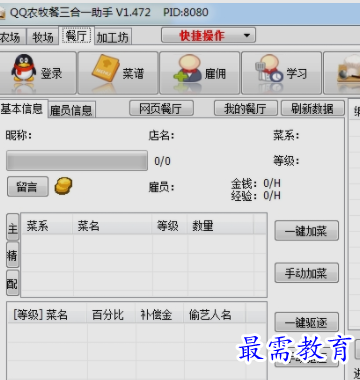Open the 快捷操作 dropdown

click(208, 35)
